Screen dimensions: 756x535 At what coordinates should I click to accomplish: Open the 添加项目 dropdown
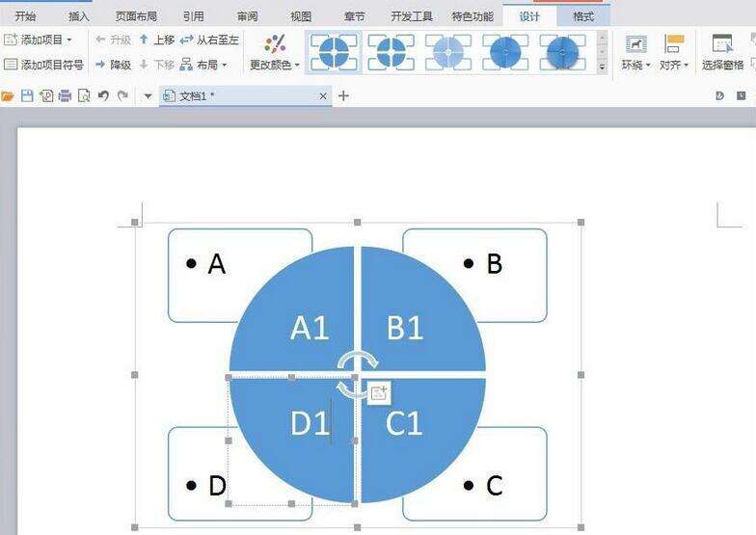39,40
